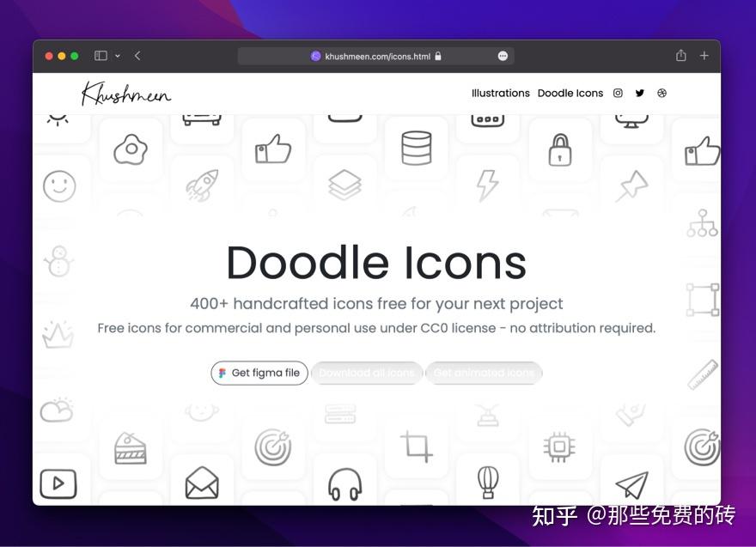Image resolution: width=756 pixels, height=547 pixels.
Task: Click the Download all icons button
Action: 367,373
